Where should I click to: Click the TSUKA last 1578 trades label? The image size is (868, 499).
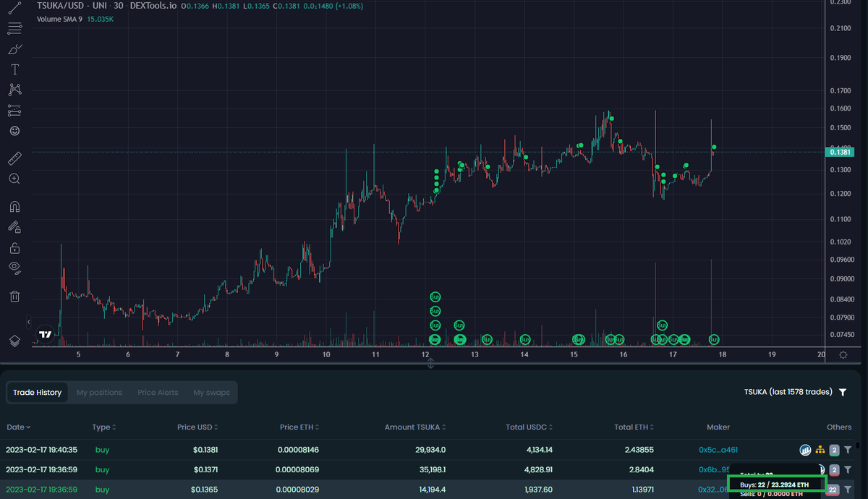point(788,392)
